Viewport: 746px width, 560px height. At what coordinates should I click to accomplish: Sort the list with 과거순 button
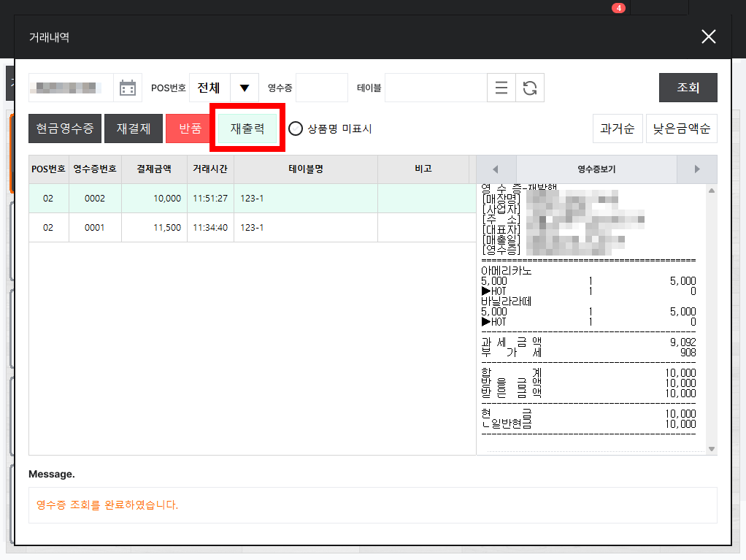point(617,129)
